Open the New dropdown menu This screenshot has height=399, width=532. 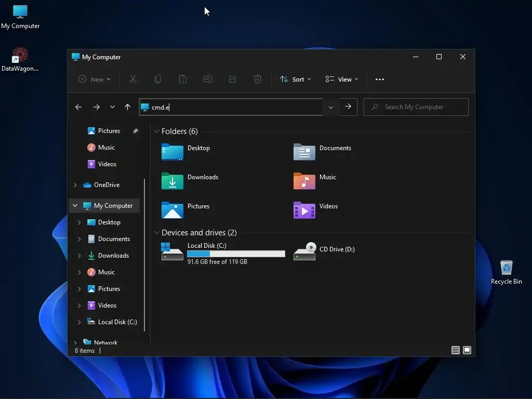point(95,79)
